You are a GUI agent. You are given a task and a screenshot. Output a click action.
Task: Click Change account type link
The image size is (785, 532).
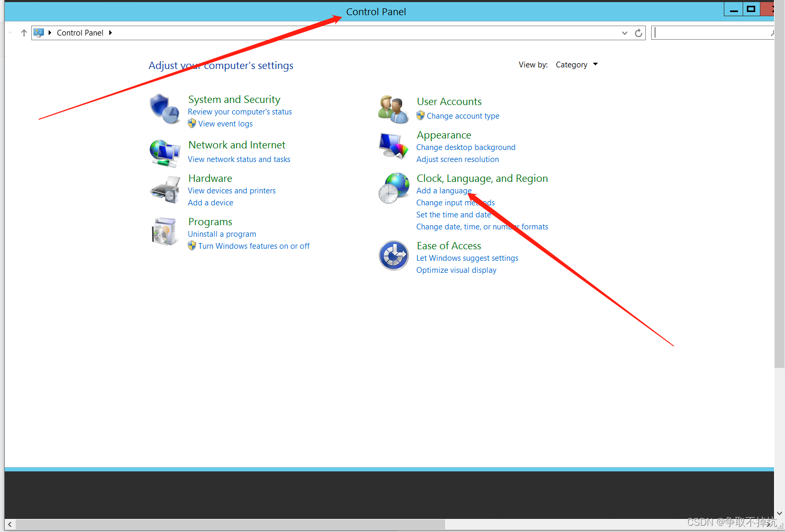[x=463, y=116]
